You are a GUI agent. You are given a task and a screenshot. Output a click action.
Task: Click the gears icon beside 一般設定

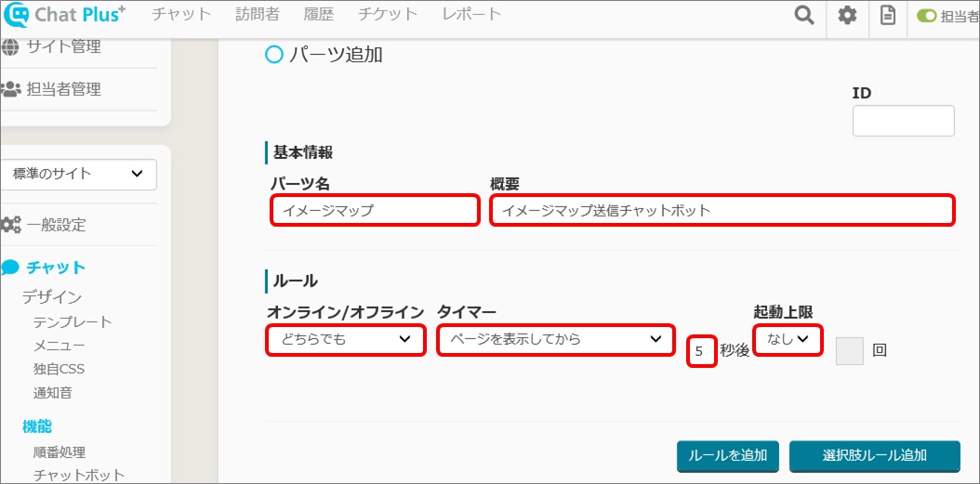(10, 225)
